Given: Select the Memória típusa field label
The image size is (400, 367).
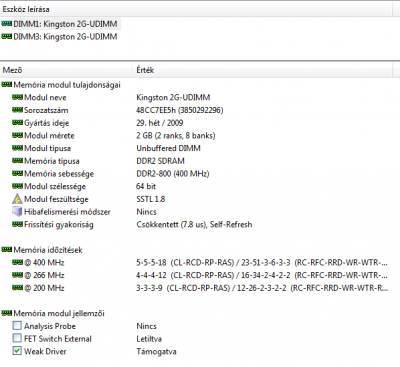Looking at the screenshot, I should (52, 161).
